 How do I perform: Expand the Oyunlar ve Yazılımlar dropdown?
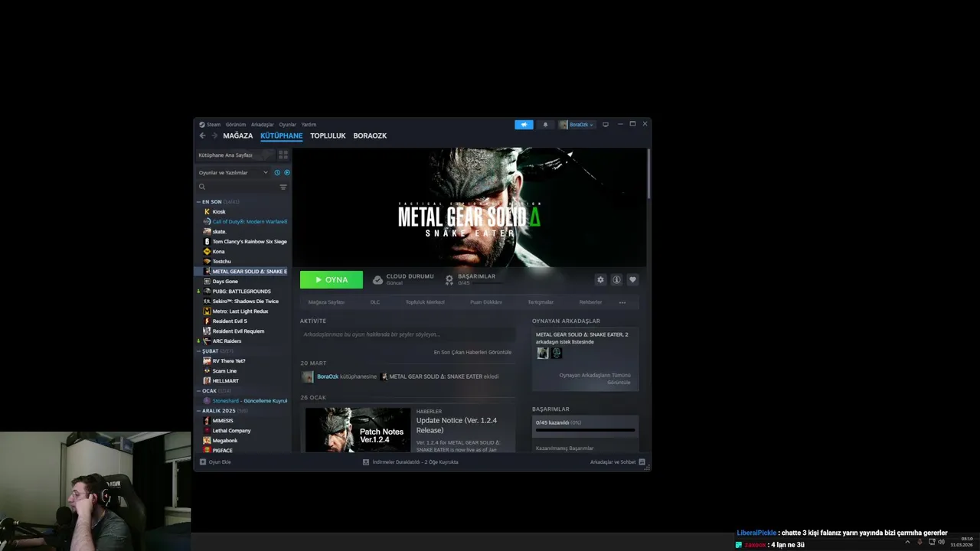coord(234,173)
